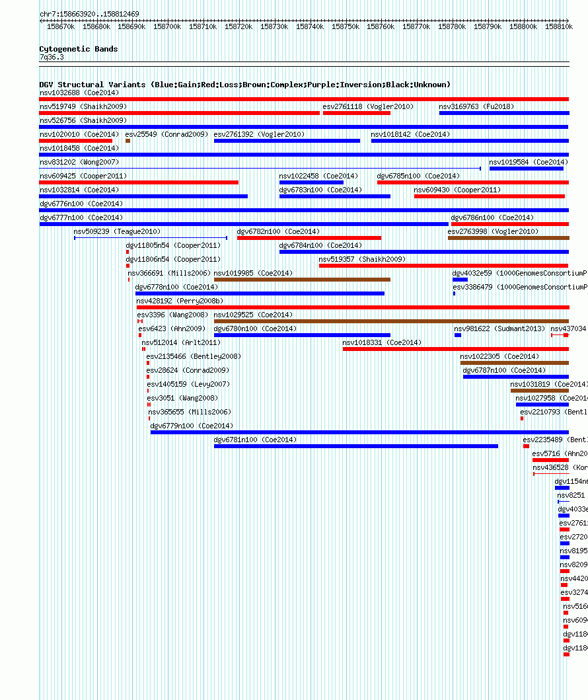Click nsv1019584 (Coe2014) label
The height and width of the screenshot is (700, 588).
pyautogui.click(x=529, y=162)
